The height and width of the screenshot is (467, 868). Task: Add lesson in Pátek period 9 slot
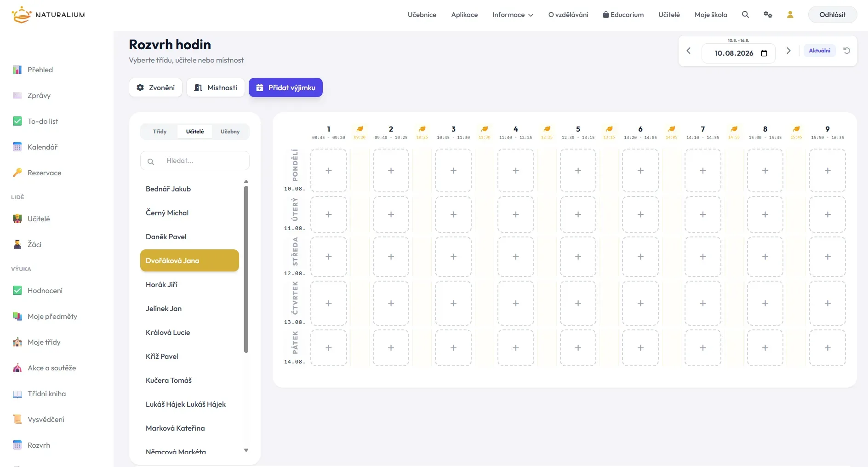coord(828,348)
